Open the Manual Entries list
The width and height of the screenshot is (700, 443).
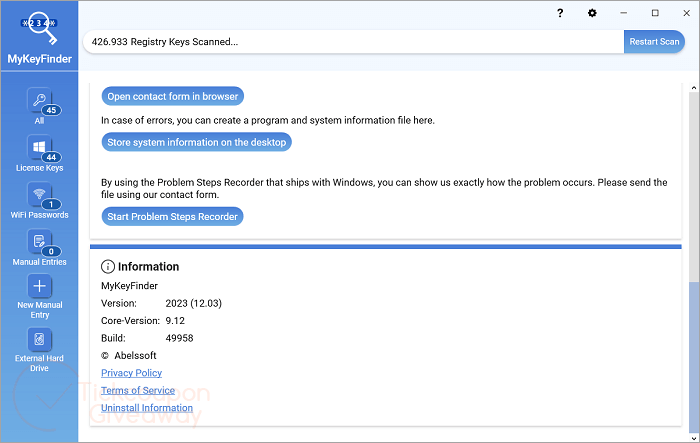pos(39,245)
